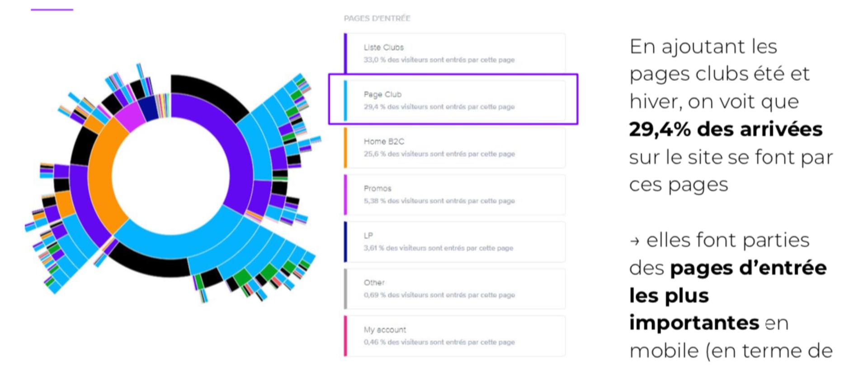Click the gray bar beside Other

345,289
